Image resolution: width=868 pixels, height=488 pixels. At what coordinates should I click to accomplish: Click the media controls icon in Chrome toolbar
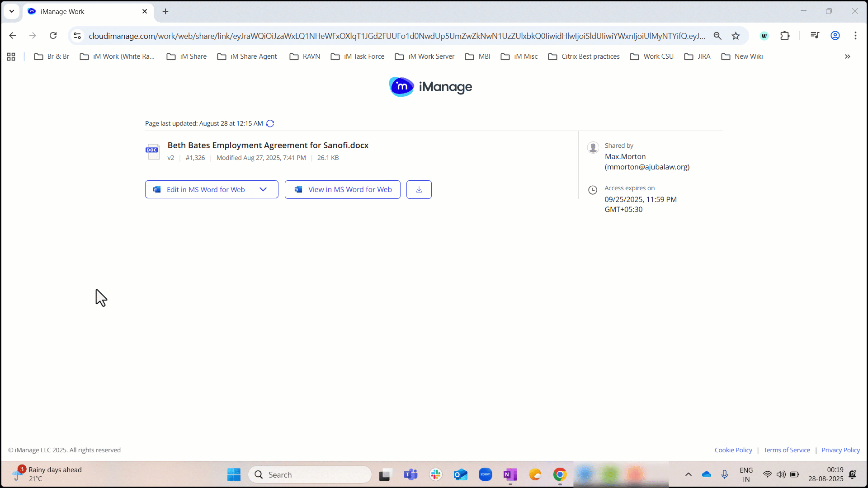[815, 36]
